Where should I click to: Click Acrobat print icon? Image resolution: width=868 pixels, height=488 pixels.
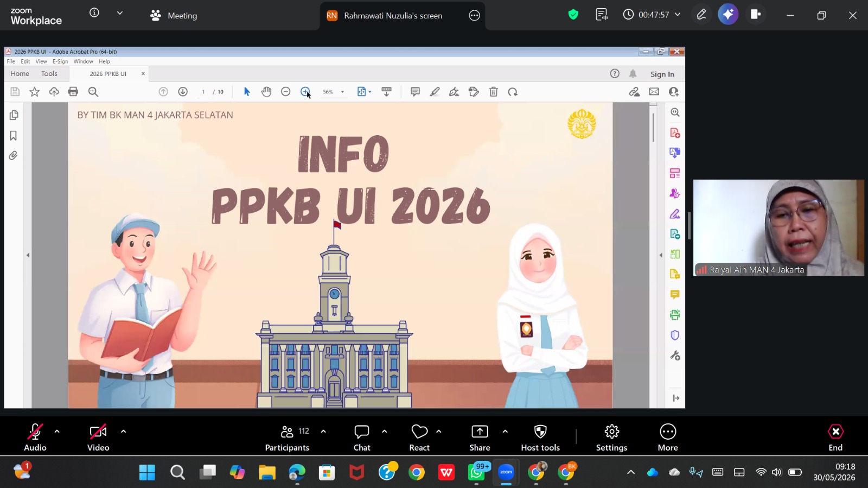(x=73, y=92)
